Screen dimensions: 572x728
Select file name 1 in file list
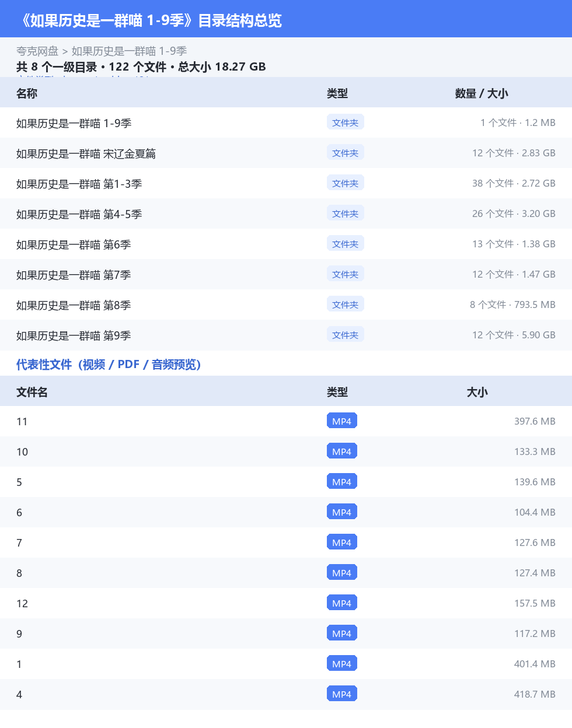[19, 664]
